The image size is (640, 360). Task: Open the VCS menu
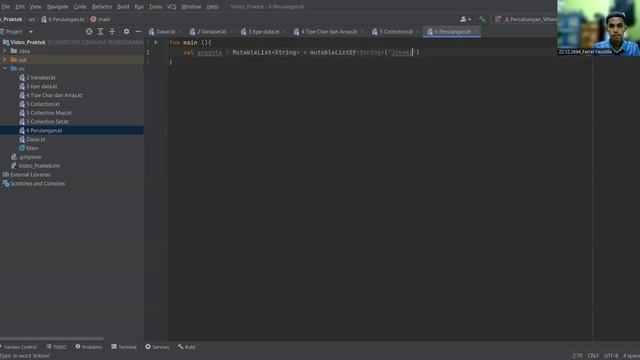tap(171, 7)
